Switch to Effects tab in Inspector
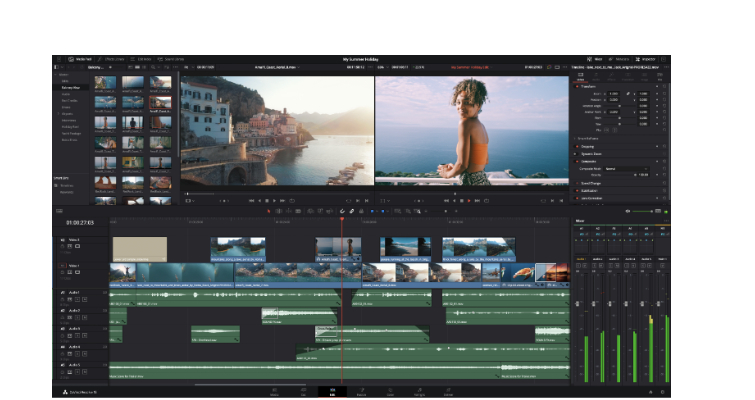755x400 pixels. (612, 77)
